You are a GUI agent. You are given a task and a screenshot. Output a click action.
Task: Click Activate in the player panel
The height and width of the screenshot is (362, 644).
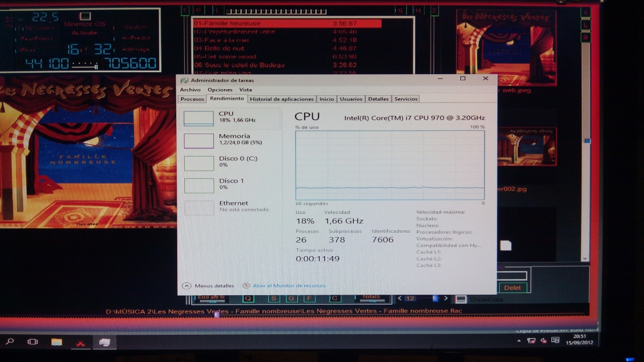(85, 33)
